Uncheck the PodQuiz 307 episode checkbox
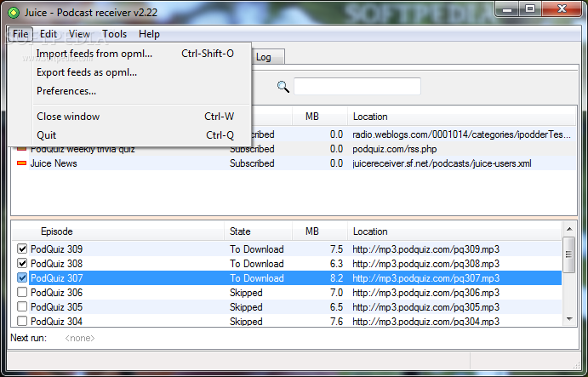 coord(22,278)
